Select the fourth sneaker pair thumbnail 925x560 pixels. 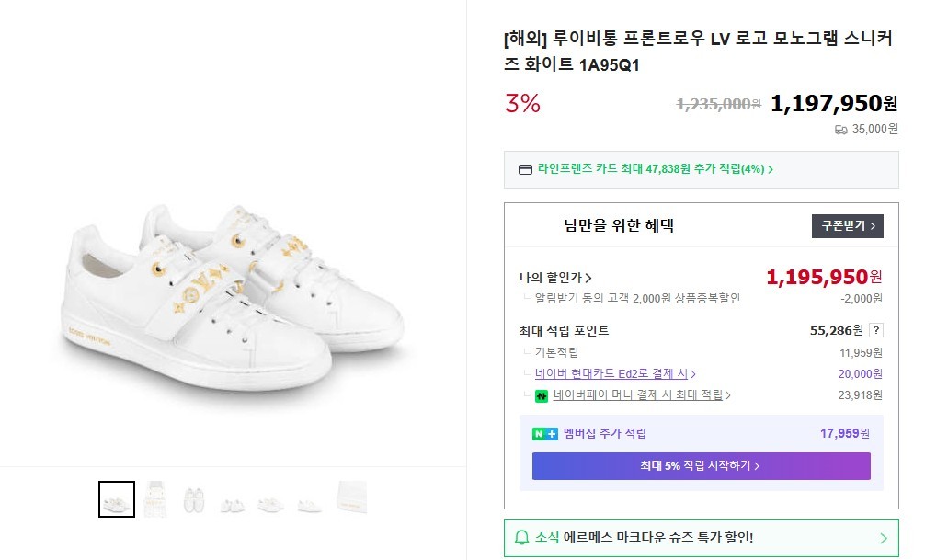[x=233, y=501]
